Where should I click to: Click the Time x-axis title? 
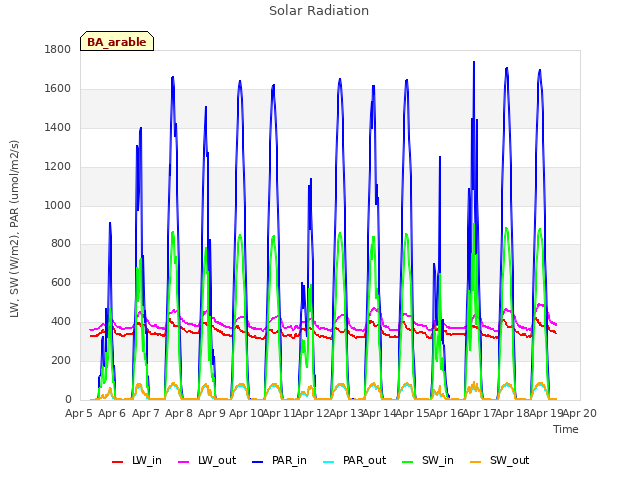(566, 429)
